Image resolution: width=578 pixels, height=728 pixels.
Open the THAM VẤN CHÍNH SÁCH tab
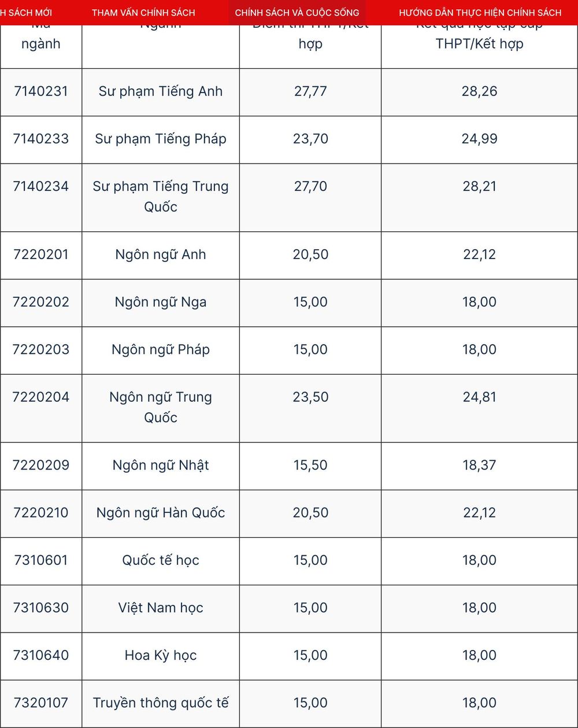coord(143,12)
